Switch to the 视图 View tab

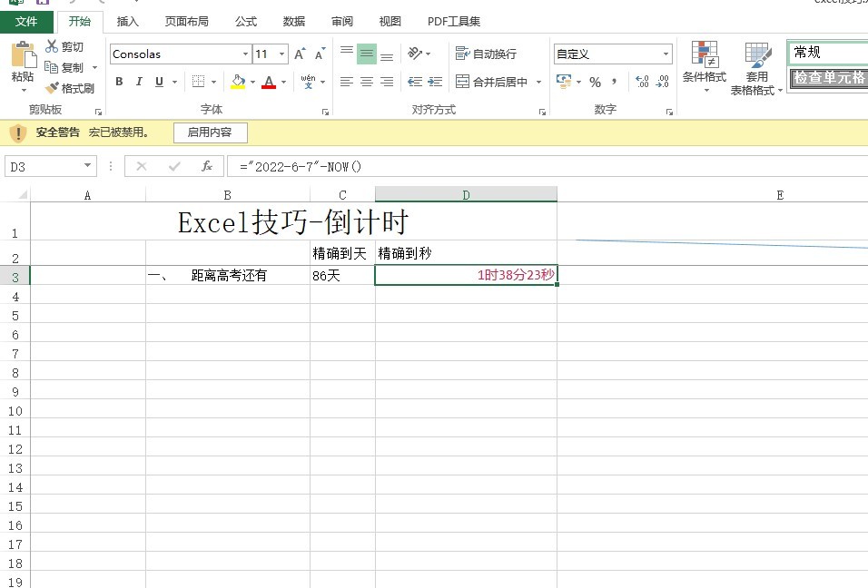pyautogui.click(x=390, y=21)
